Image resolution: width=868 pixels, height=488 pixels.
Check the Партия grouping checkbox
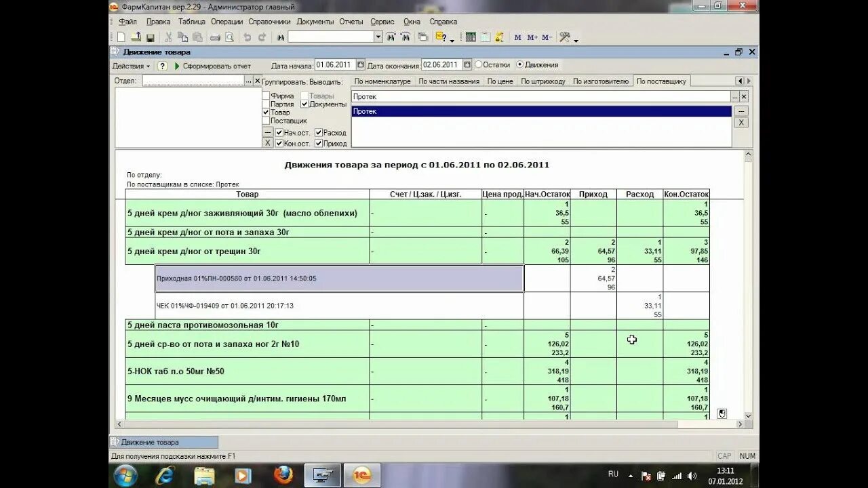267,104
